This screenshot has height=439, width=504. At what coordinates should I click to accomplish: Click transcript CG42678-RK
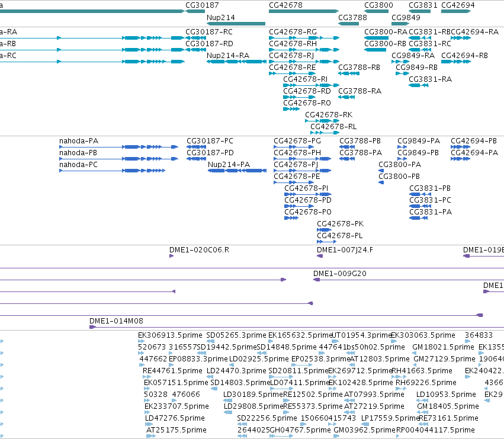tap(329, 115)
